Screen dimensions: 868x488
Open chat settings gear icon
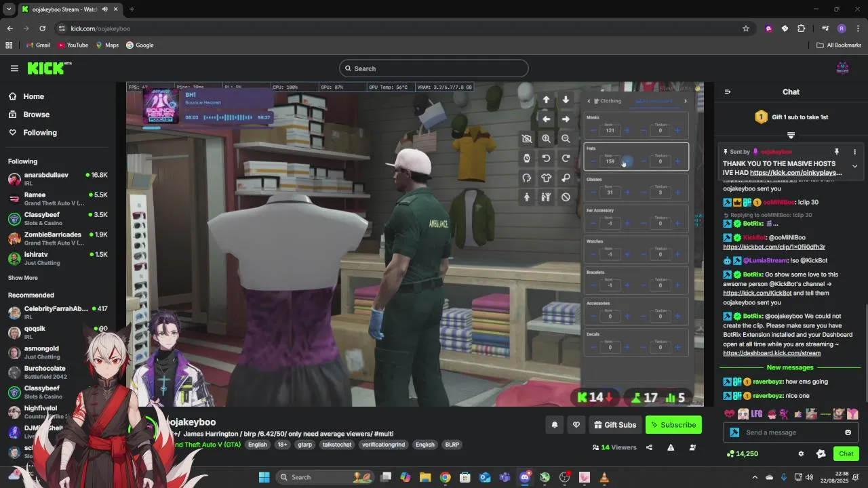pos(801,453)
